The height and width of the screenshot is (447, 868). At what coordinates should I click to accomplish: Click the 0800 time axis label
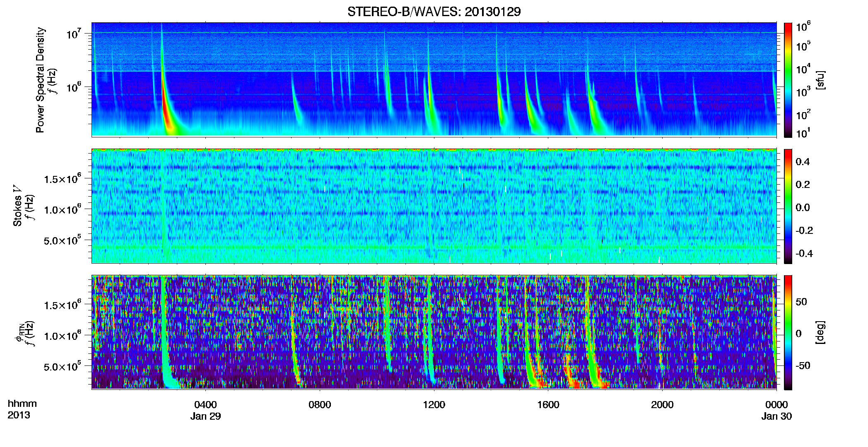(320, 405)
